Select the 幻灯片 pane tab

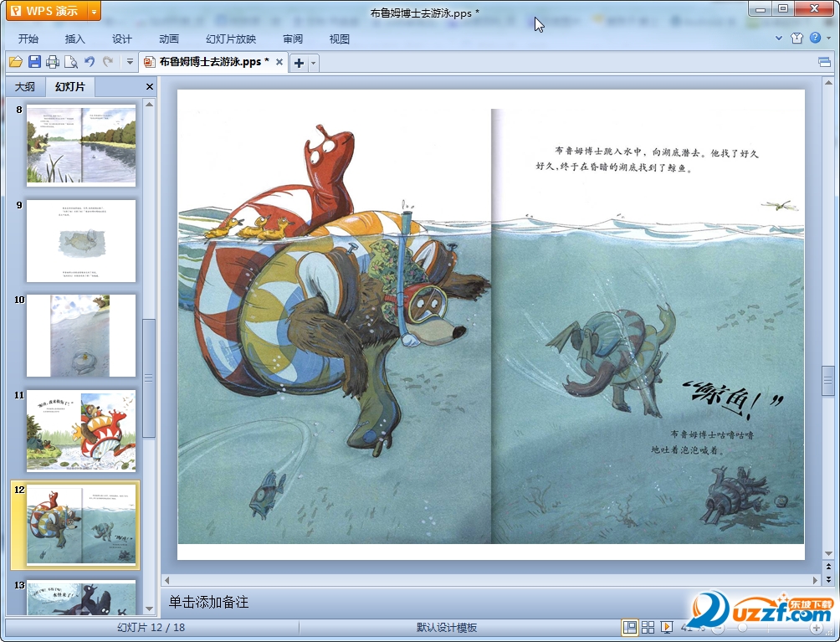(x=69, y=87)
